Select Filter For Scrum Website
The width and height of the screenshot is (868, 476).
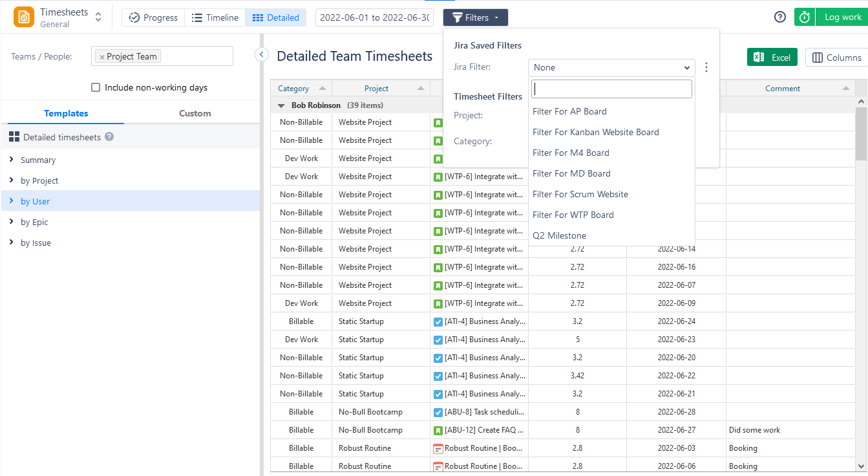pos(611,194)
